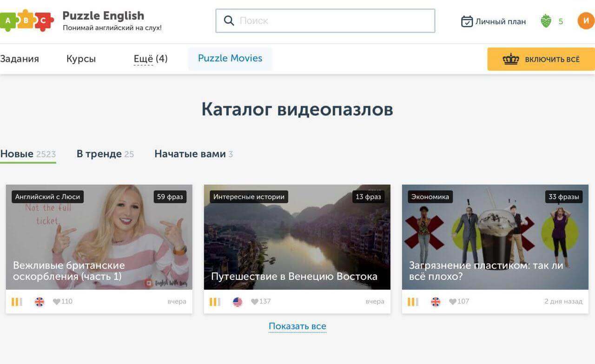Click inside the Поиск search field
This screenshot has width=595, height=364.
click(325, 20)
